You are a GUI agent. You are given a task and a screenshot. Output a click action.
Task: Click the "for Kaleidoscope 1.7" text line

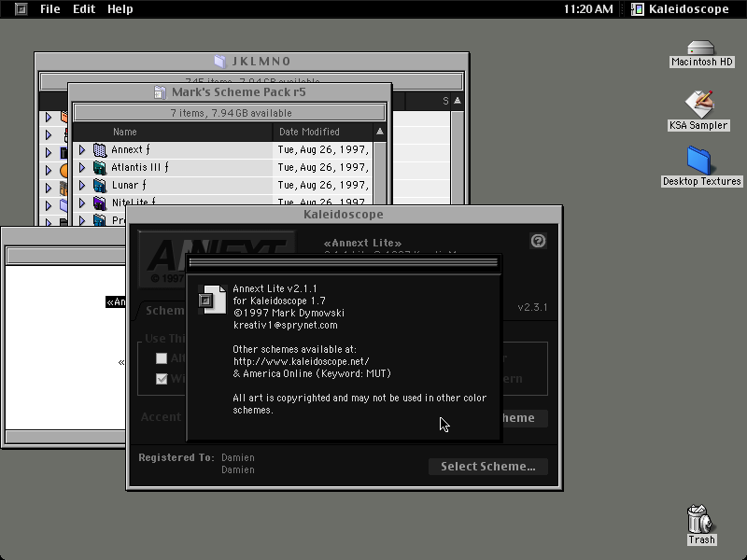pyautogui.click(x=279, y=301)
